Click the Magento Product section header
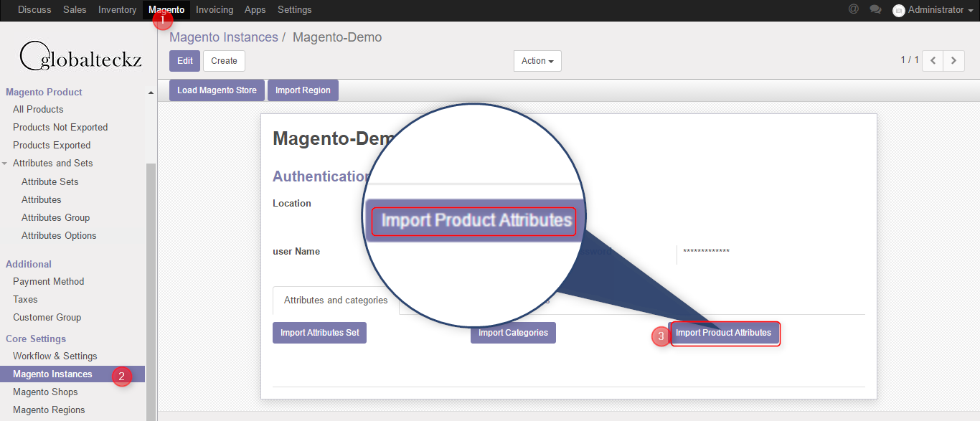The width and height of the screenshot is (980, 421). tap(44, 93)
